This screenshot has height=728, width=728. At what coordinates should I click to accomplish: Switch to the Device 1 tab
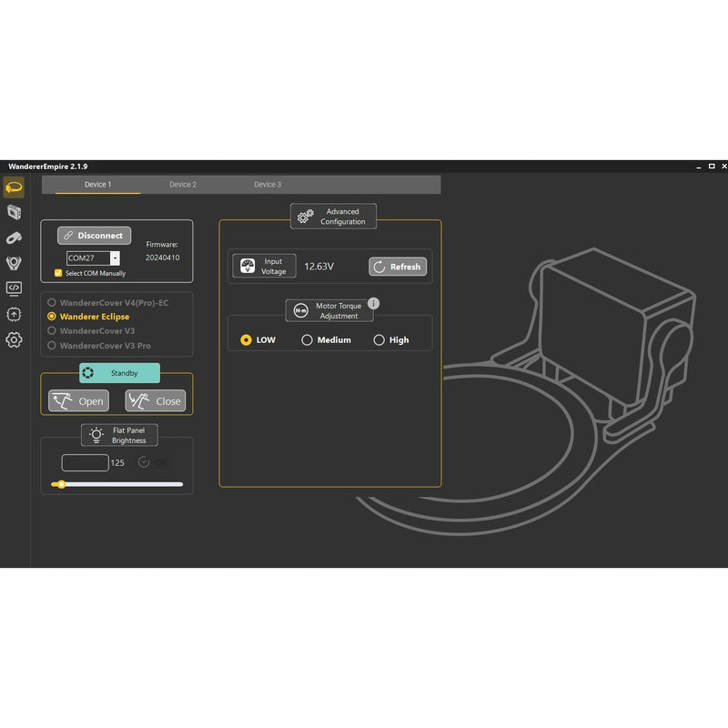(98, 185)
